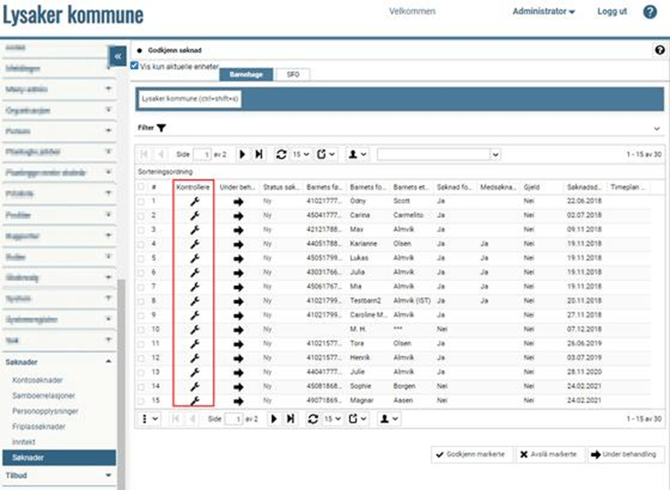Click the Filter funnel icon
Image resolution: width=670 pixels, height=490 pixels.
pyautogui.click(x=160, y=128)
